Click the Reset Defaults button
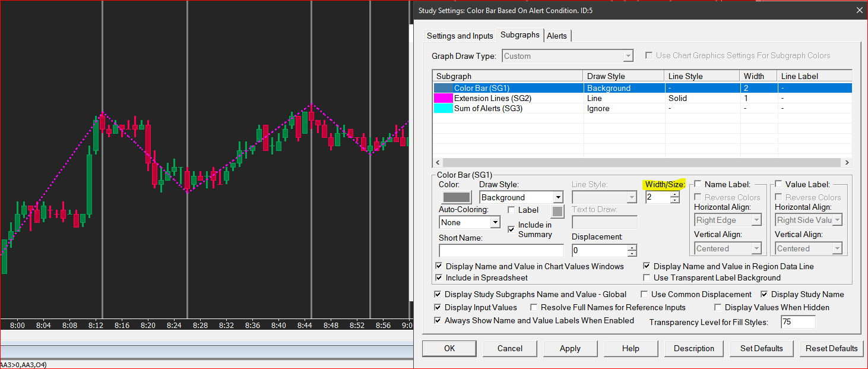Image resolution: width=868 pixels, height=369 pixels. [x=831, y=348]
